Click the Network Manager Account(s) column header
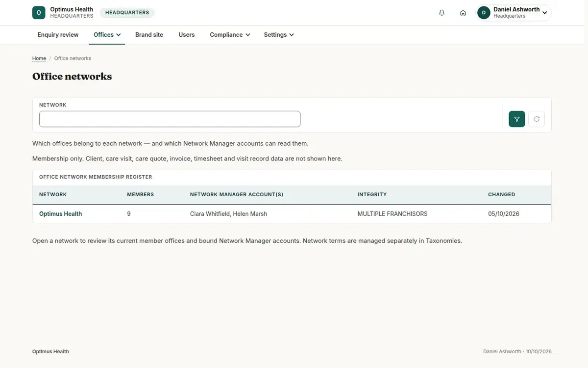This screenshot has width=588, height=368. point(237,195)
